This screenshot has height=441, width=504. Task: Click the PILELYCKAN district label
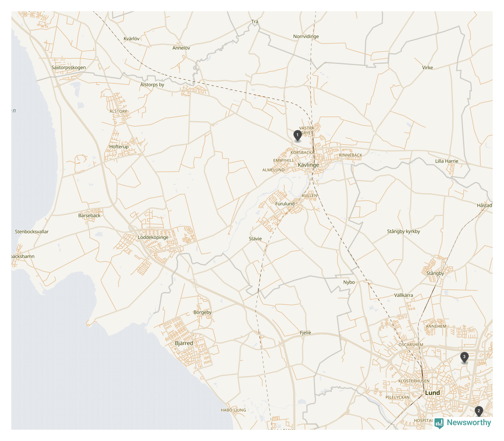(x=398, y=397)
